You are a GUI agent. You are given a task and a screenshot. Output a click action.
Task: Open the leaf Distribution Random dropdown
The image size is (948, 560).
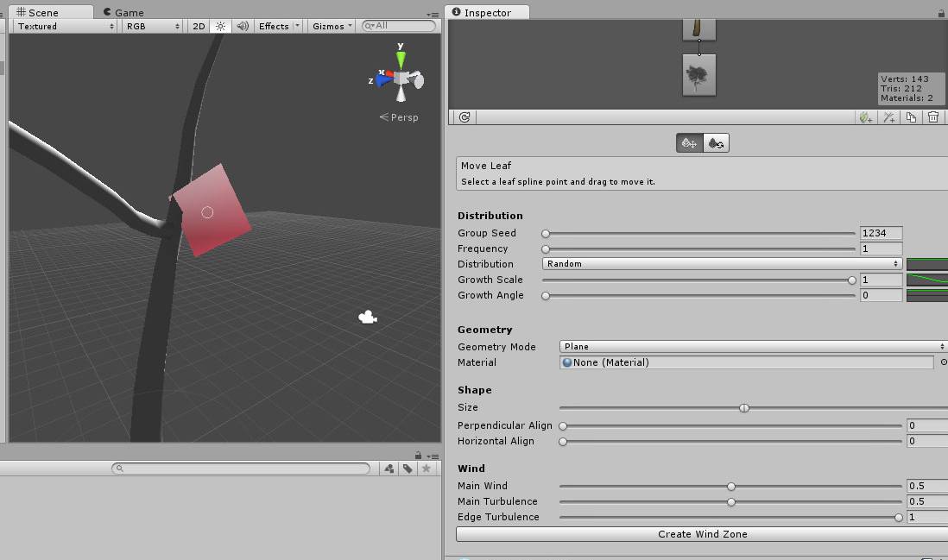(722, 264)
